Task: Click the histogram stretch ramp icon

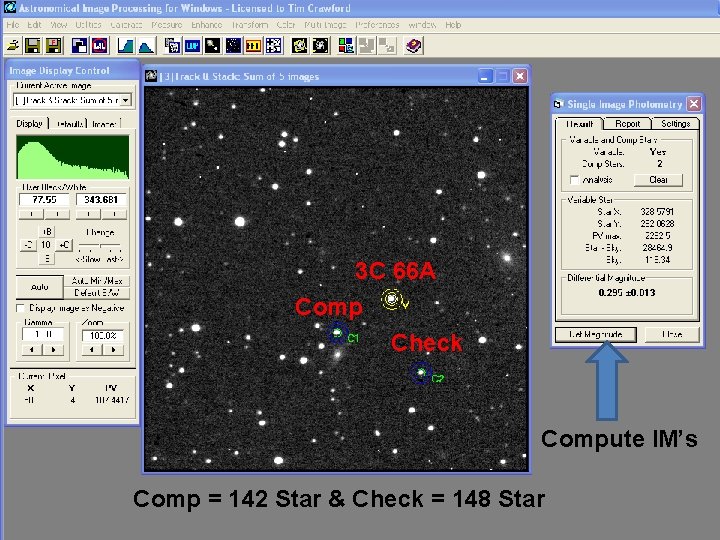Action: point(125,45)
